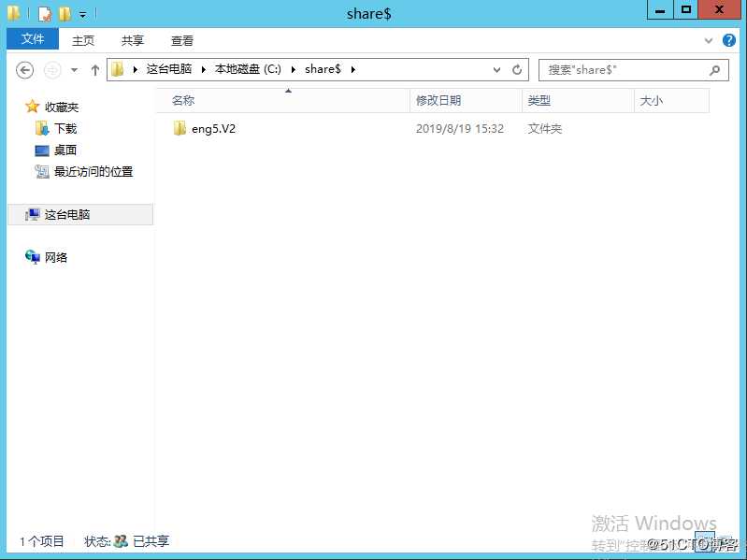Screen dimensions: 747x560
Task: Refresh the share$ folder view
Action: coord(517,70)
